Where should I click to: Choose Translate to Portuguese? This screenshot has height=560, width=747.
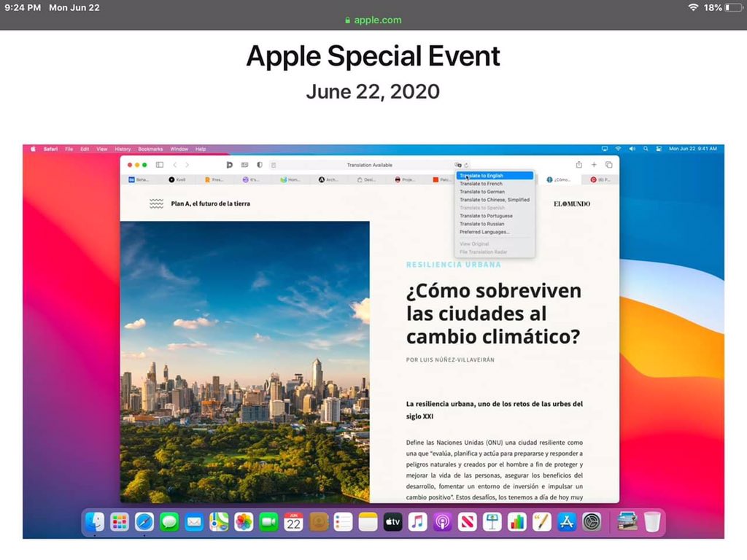click(495, 216)
